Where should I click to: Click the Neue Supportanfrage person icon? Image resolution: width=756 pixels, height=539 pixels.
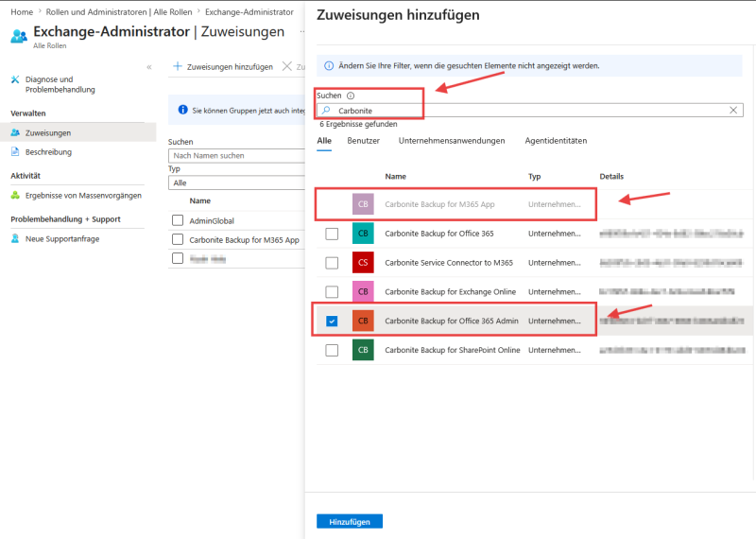coord(15,238)
